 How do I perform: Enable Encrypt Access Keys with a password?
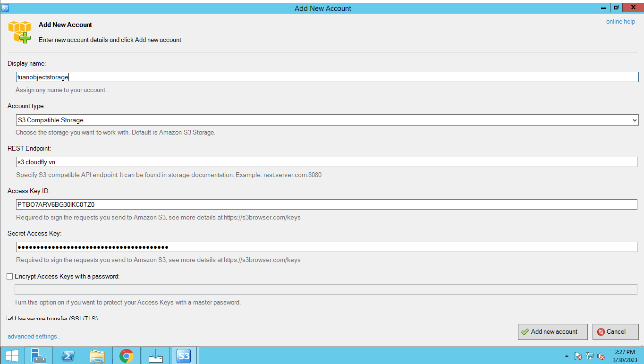[10, 276]
